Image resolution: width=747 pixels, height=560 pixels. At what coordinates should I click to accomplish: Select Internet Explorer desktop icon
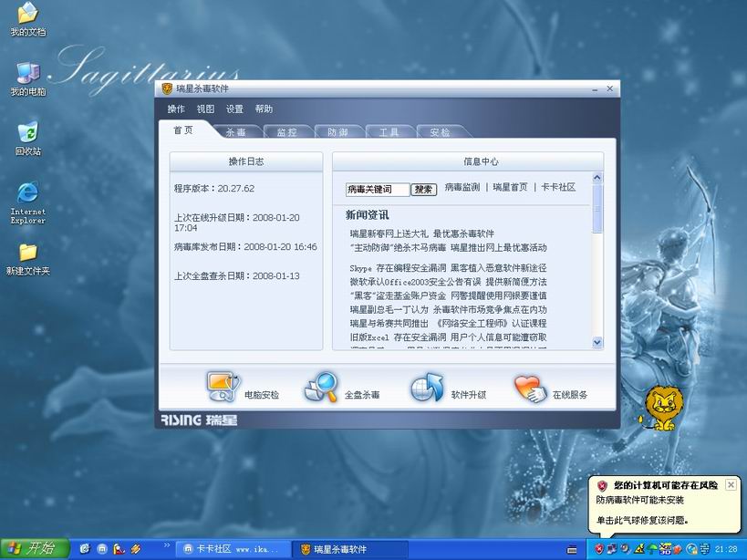28,202
